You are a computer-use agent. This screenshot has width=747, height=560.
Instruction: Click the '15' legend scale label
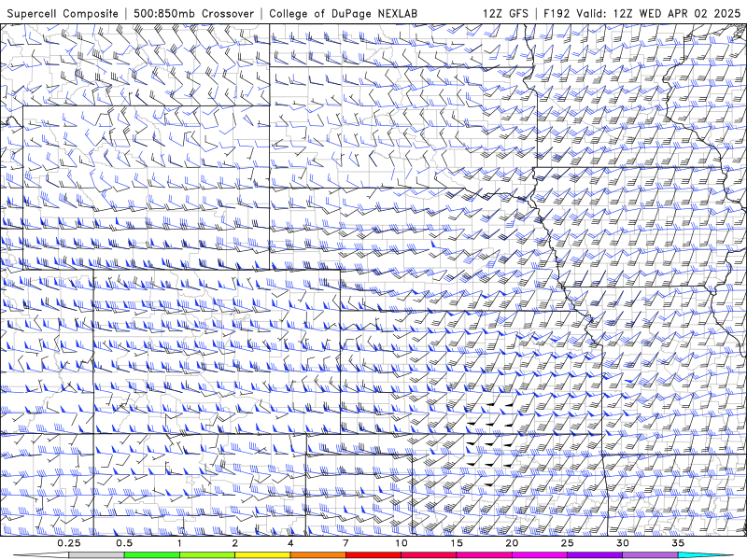click(x=457, y=543)
